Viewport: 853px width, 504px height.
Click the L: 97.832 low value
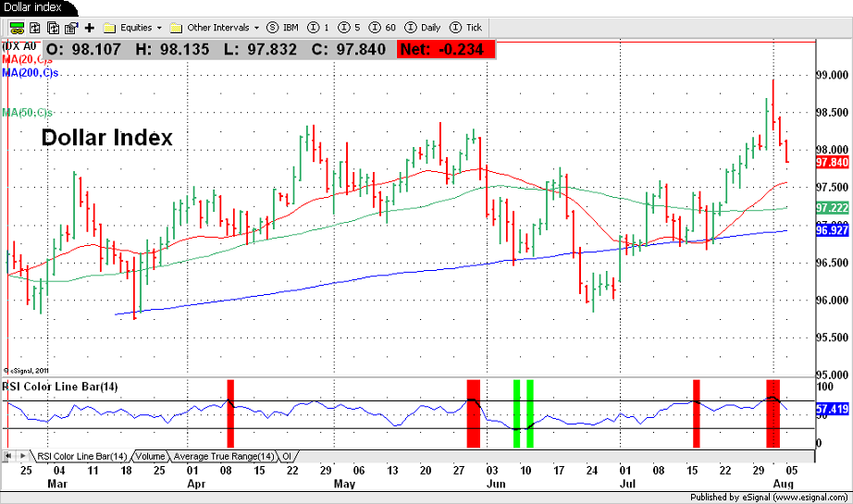(x=260, y=50)
